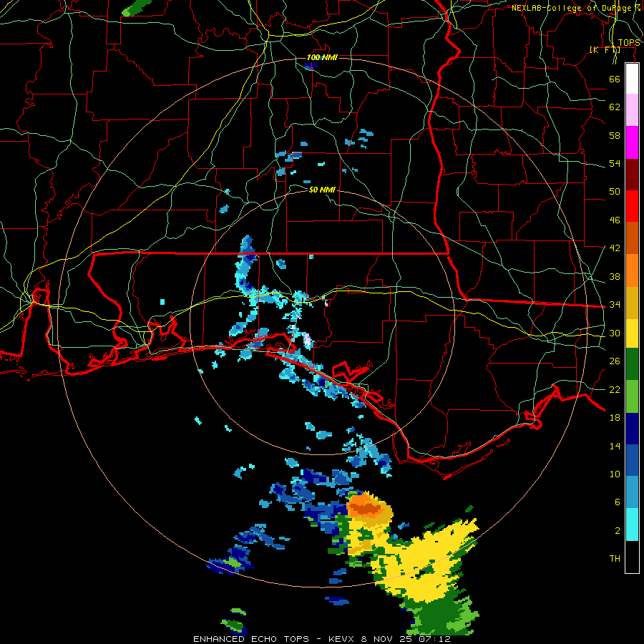This screenshot has width=644, height=644.
Task: Click the 22 legend value
Action: coord(615,389)
